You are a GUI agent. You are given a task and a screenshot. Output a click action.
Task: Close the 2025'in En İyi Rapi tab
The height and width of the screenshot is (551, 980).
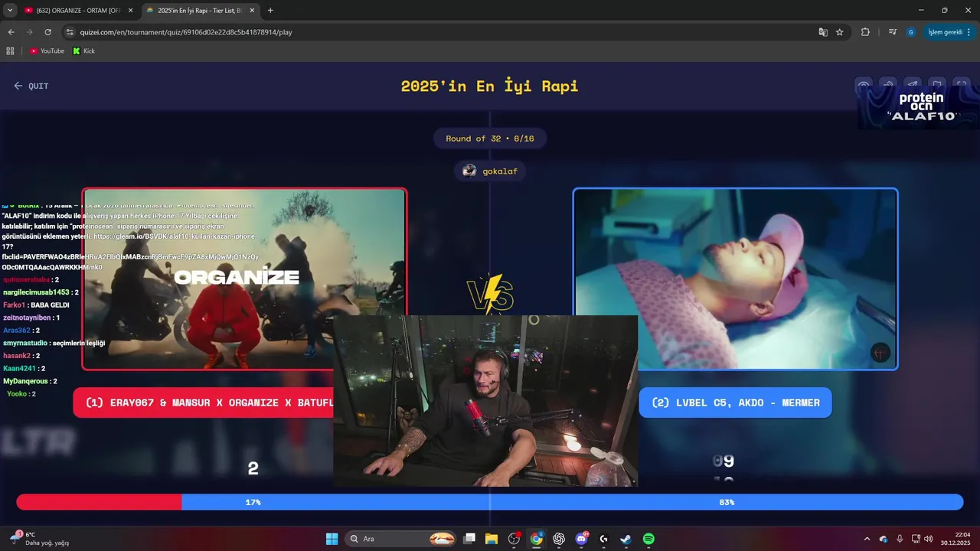tap(252, 10)
